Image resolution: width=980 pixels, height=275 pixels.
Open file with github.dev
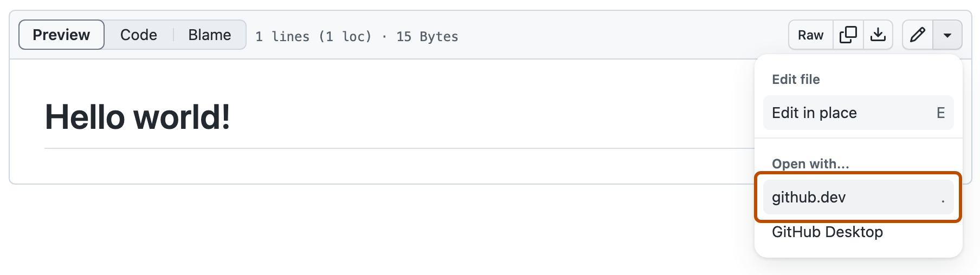coord(809,197)
